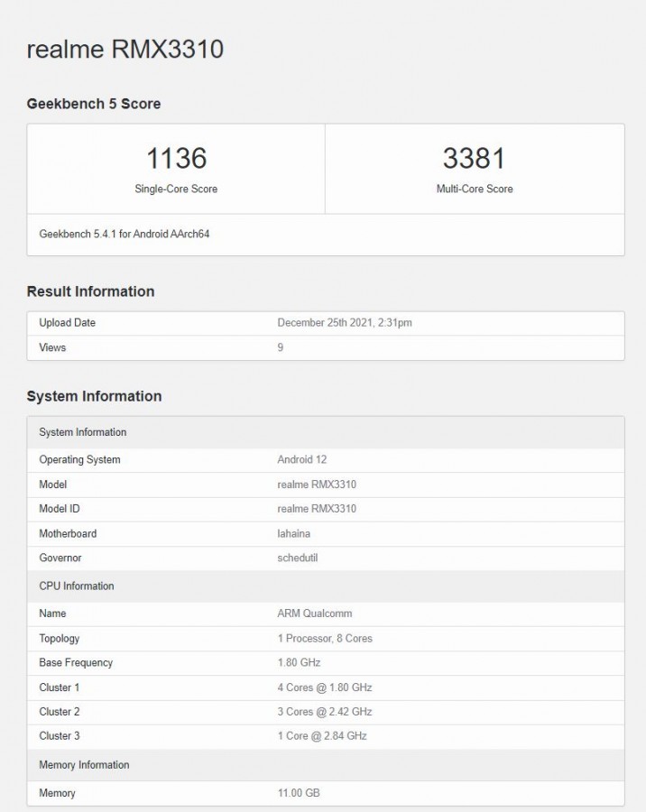Select the Result Information heading

coord(90,291)
